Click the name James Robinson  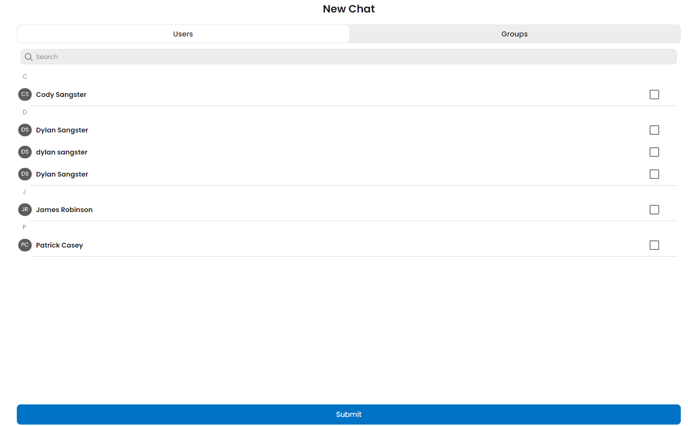click(x=64, y=210)
